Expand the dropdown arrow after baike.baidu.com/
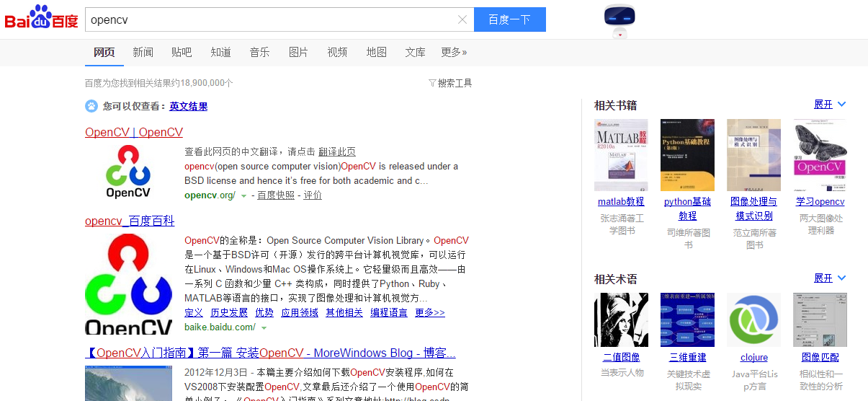Image resolution: width=868 pixels, height=401 pixels. [264, 328]
